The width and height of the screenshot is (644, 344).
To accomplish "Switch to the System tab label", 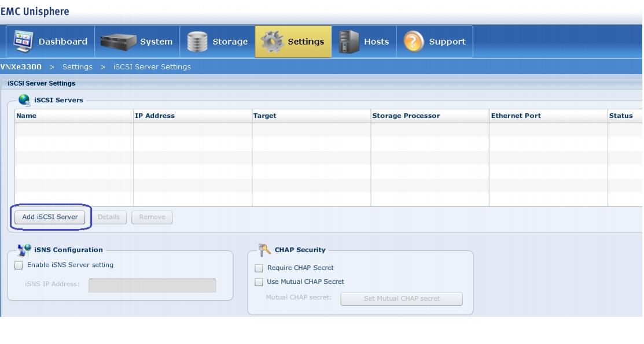I will click(x=156, y=42).
